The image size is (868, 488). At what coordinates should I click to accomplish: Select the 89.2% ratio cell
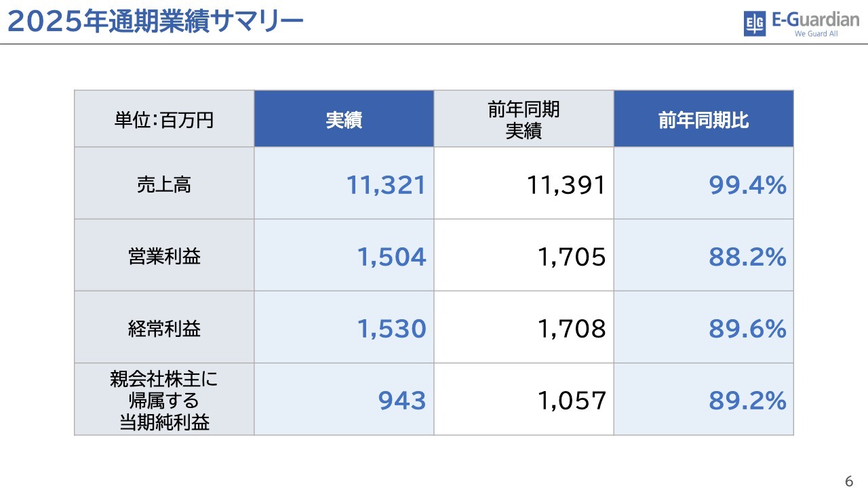pyautogui.click(x=747, y=401)
